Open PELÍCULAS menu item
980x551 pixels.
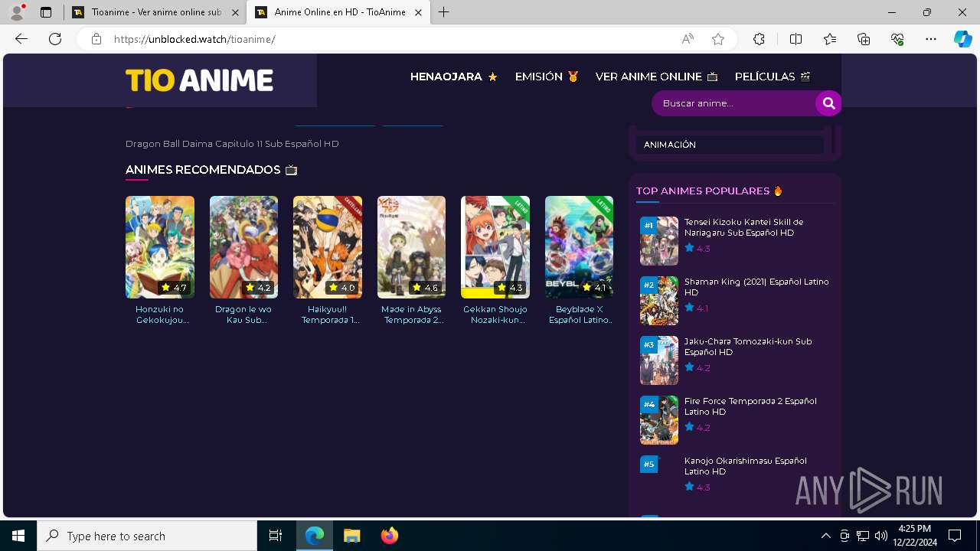point(773,77)
